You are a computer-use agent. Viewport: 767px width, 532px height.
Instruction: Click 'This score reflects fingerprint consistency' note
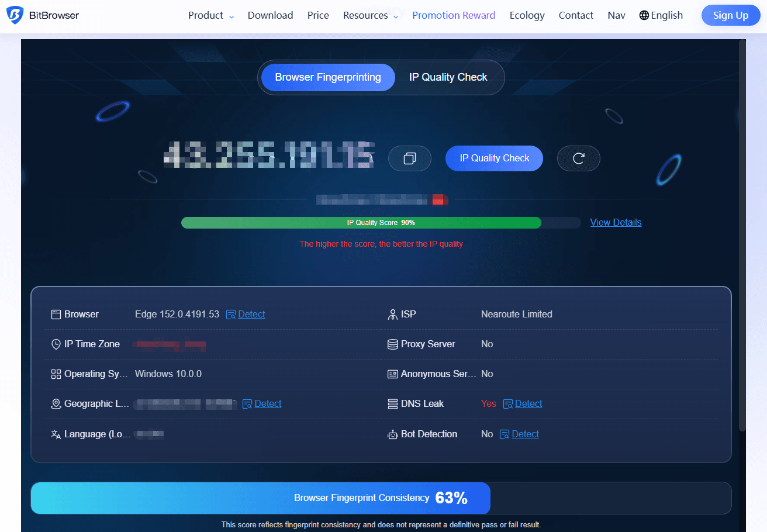381,525
